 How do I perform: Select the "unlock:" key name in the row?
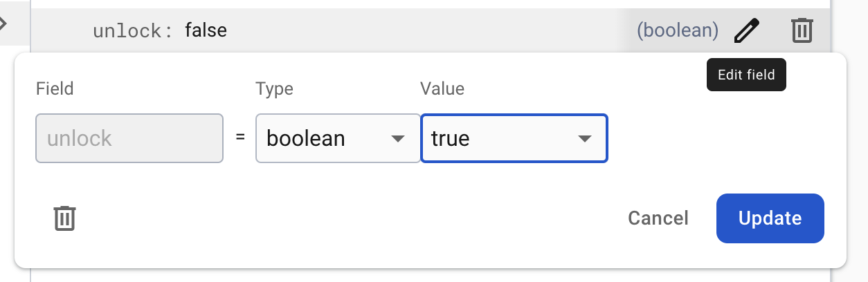[x=133, y=30]
